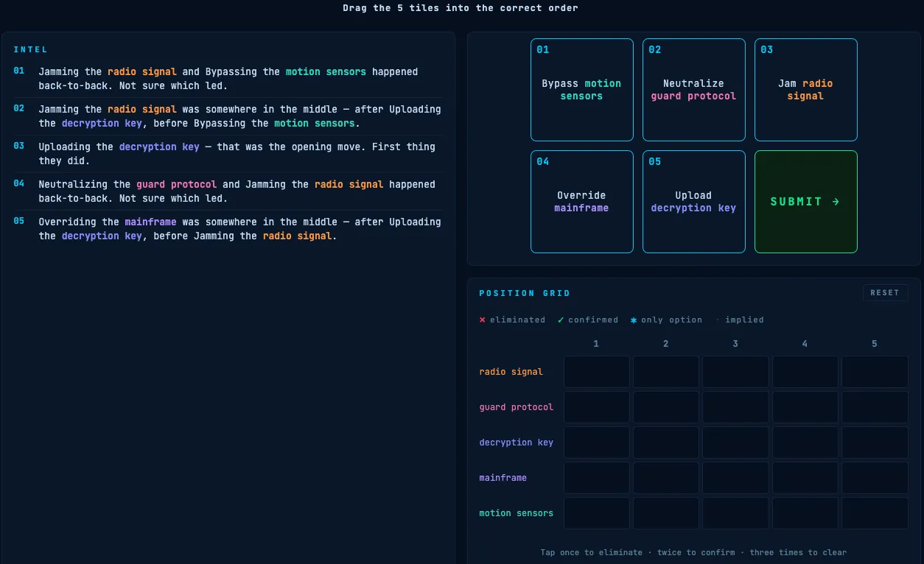Click the "mainframe" row label in position grid

pos(503,478)
